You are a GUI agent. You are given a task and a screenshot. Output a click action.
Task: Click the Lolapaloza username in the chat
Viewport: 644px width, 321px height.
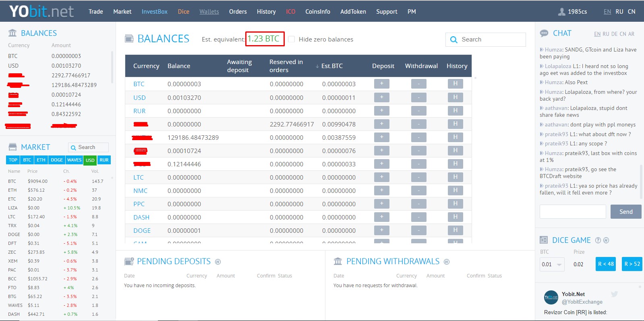pos(558,66)
